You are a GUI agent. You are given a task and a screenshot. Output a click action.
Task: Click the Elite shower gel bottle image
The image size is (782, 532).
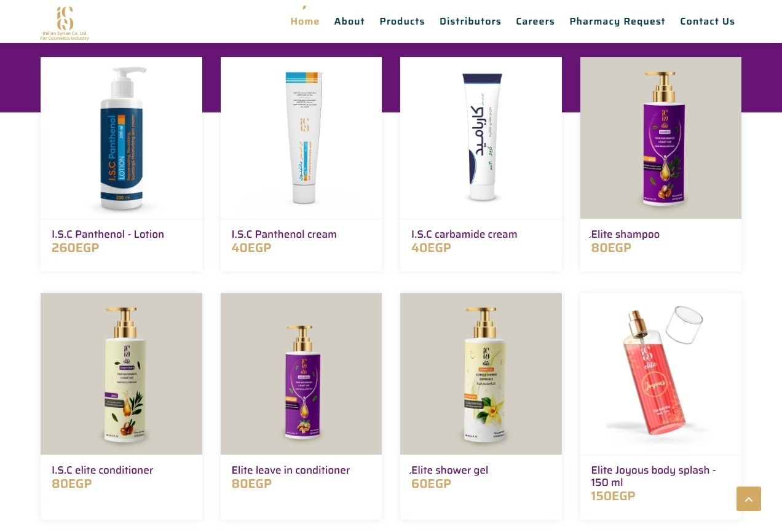tap(481, 374)
